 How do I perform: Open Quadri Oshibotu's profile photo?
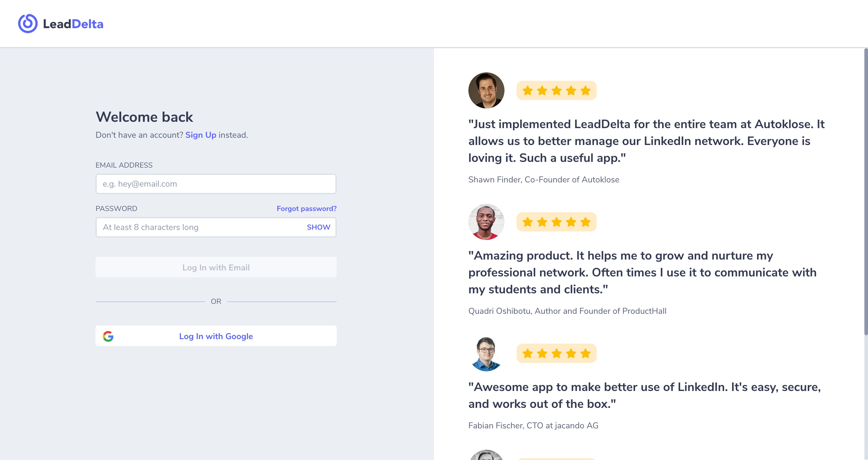tap(486, 222)
